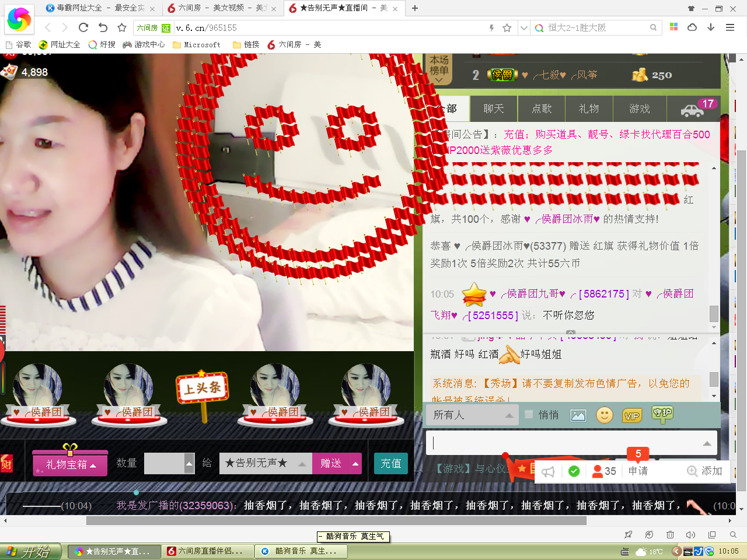Open the emoji smiley picker in chat
The image size is (747, 560).
(x=605, y=415)
